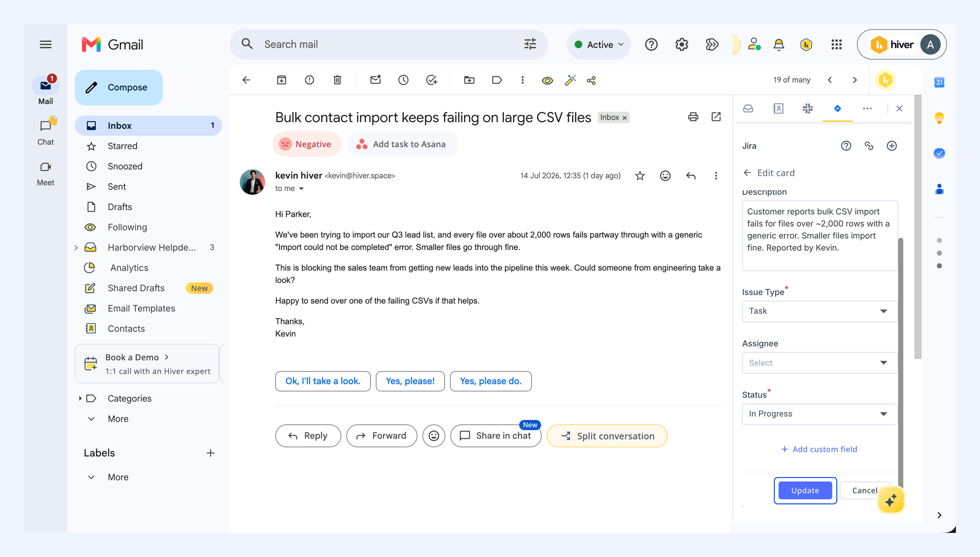Image resolution: width=980 pixels, height=557 pixels.
Task: Remove the Inbox label from the subject
Action: [625, 118]
